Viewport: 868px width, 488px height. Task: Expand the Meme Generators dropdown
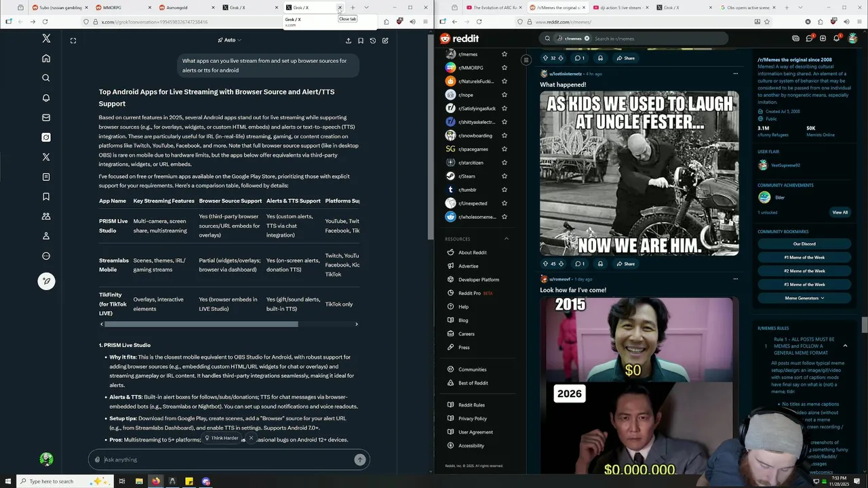tap(804, 298)
